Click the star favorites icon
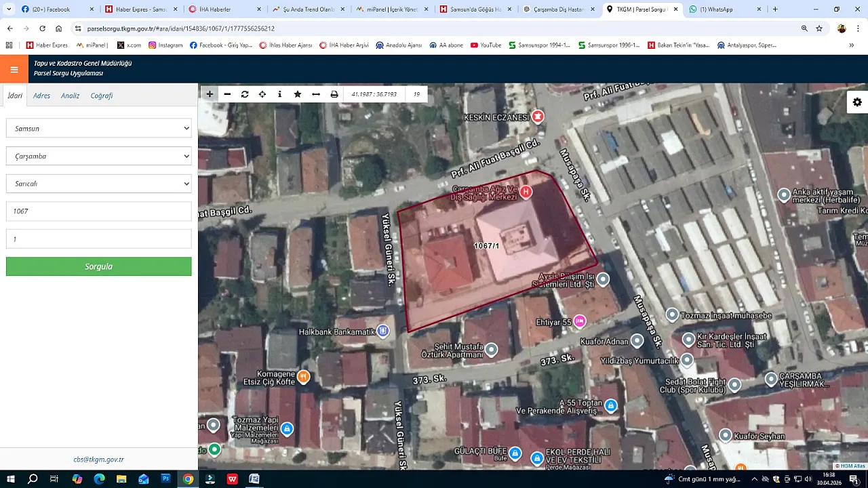Image resolution: width=868 pixels, height=488 pixels. click(298, 94)
